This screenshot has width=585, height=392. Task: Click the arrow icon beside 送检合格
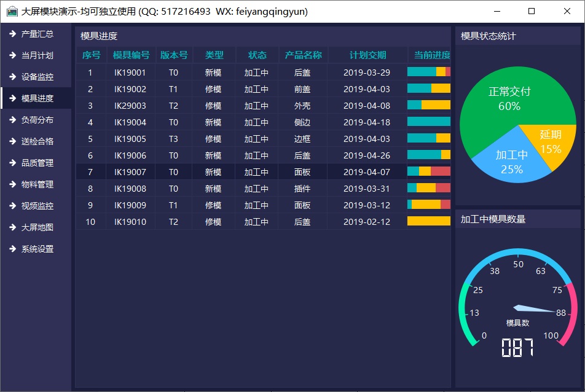pyautogui.click(x=12, y=141)
